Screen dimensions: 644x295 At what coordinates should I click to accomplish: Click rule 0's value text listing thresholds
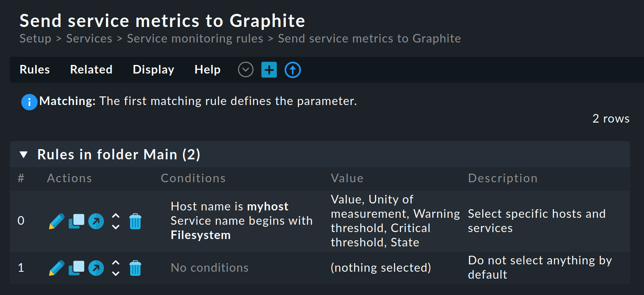[395, 221]
